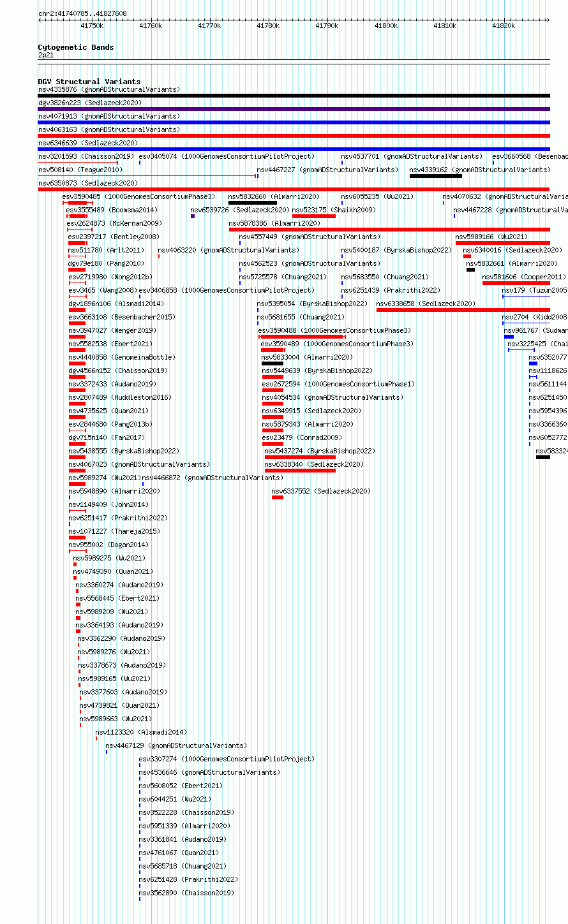Select variant nsv5608052 (Ebert2021)
The image size is (568, 924).
click(181, 786)
